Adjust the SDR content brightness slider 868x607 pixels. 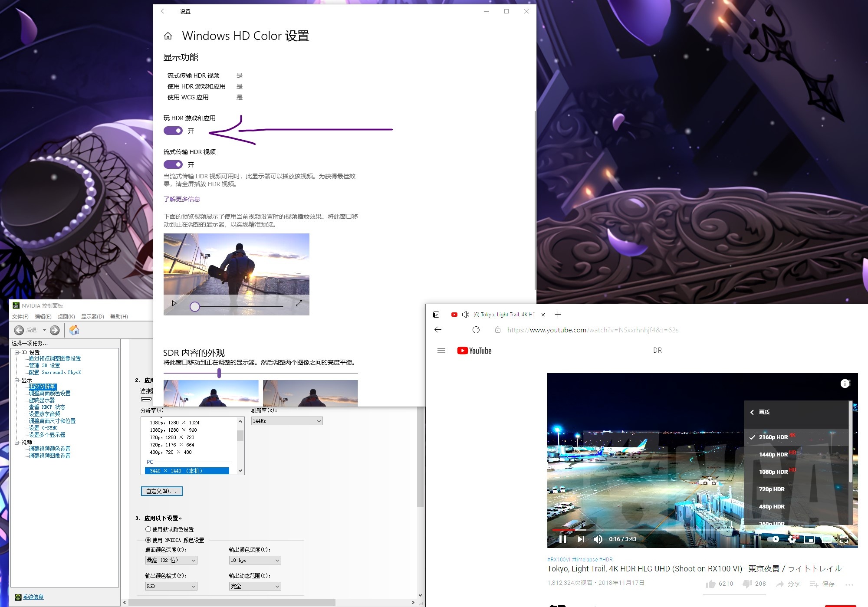click(219, 373)
